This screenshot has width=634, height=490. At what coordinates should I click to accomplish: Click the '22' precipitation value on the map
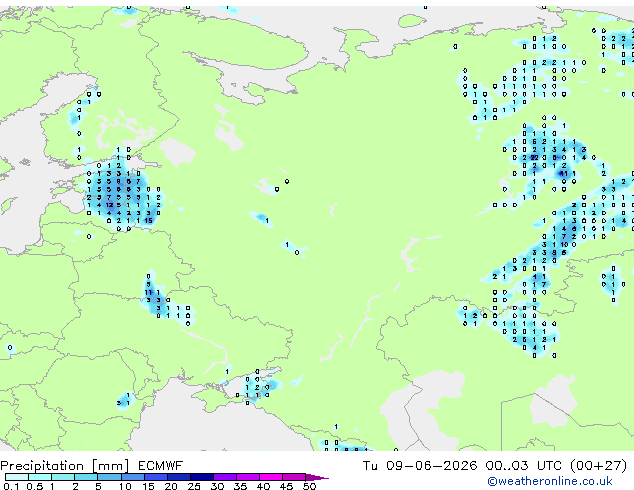pos(534,158)
